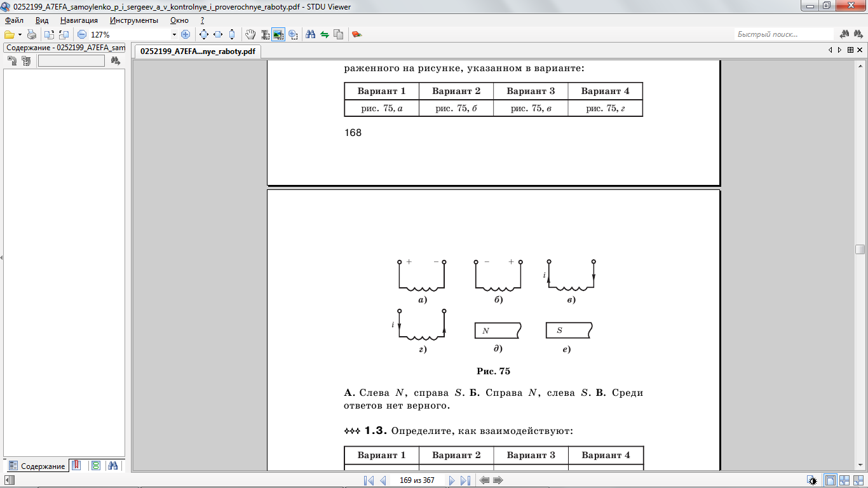
Task: Open the Окно menu
Action: (x=179, y=20)
